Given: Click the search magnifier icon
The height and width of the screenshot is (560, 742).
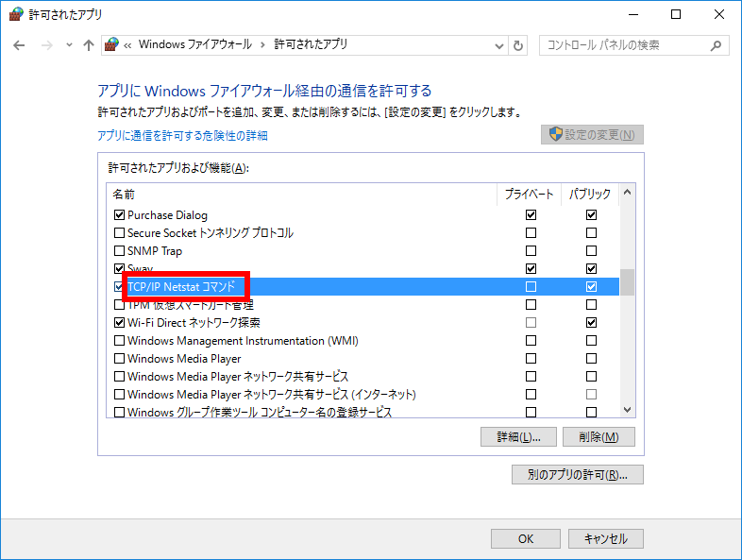Looking at the screenshot, I should [x=716, y=45].
